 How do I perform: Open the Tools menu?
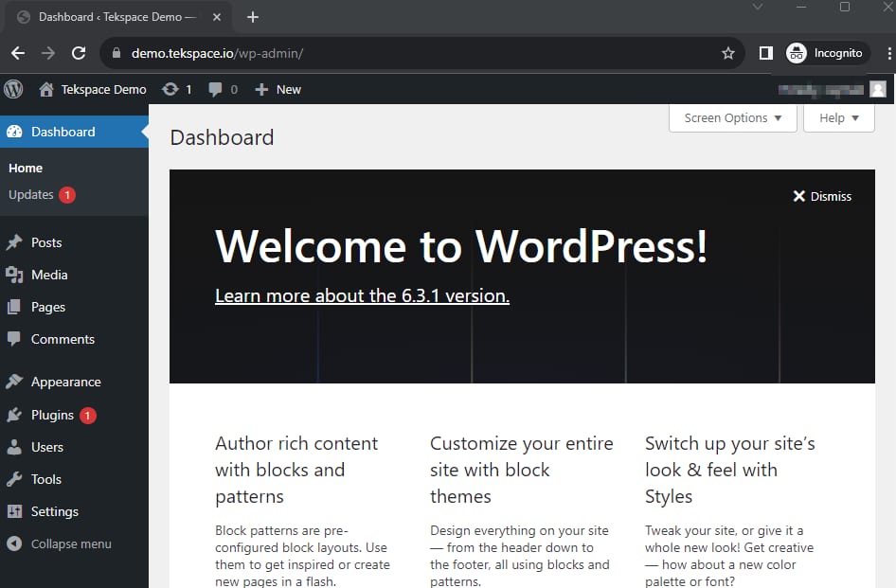[x=74, y=479]
